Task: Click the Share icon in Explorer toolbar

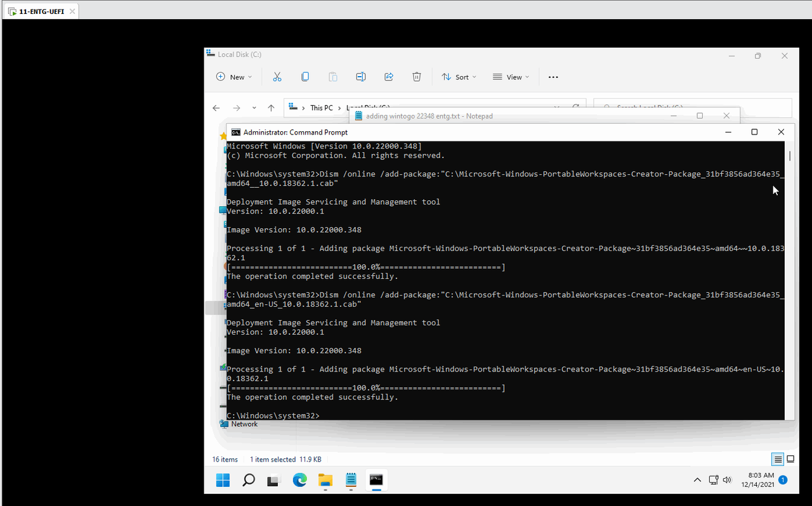Action: coord(389,77)
